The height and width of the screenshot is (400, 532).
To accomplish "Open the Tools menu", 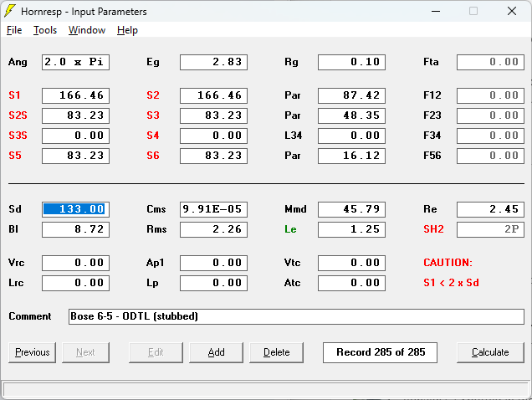I will point(45,30).
